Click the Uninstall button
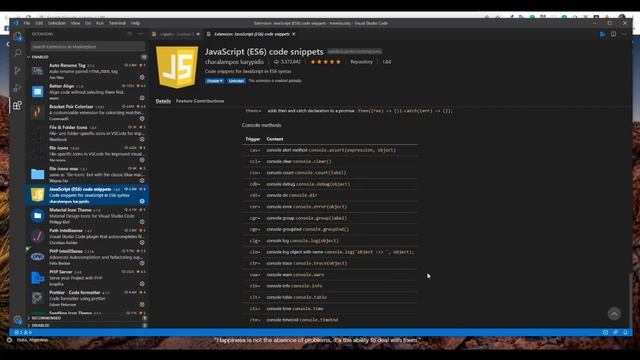The width and height of the screenshot is (640, 360). tap(236, 81)
